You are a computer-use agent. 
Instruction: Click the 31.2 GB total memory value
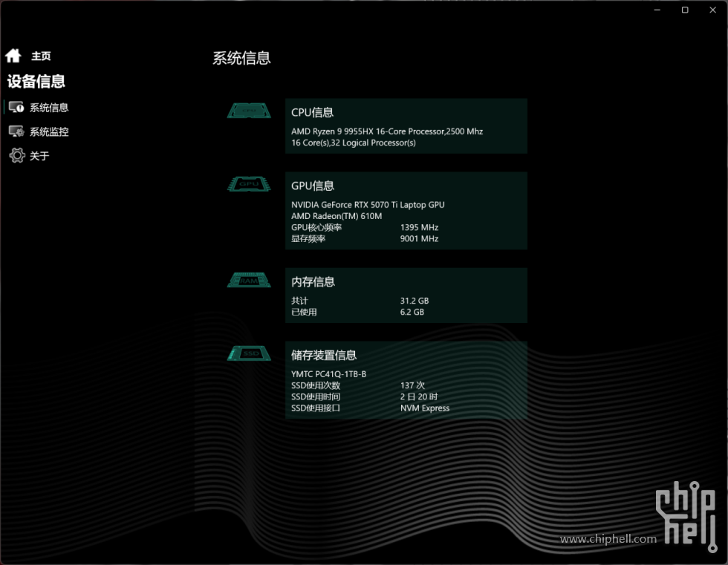(415, 301)
